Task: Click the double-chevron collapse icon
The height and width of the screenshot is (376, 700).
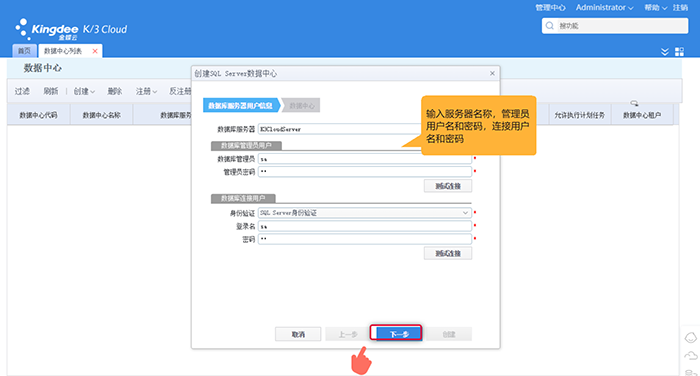Action: (665, 52)
